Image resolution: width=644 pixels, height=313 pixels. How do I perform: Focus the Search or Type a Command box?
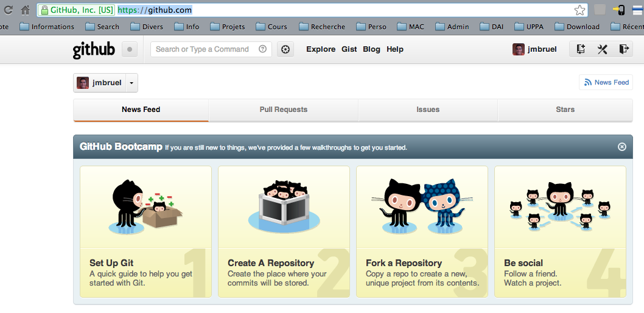tap(211, 49)
